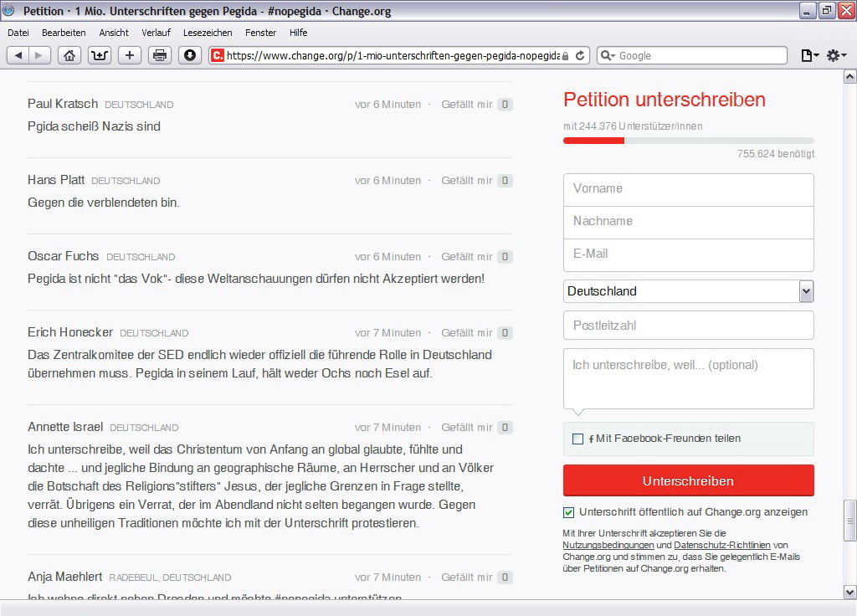Screen dimensions: 857x616
Task: Click the back navigation arrow
Action: pyautogui.click(x=18, y=55)
